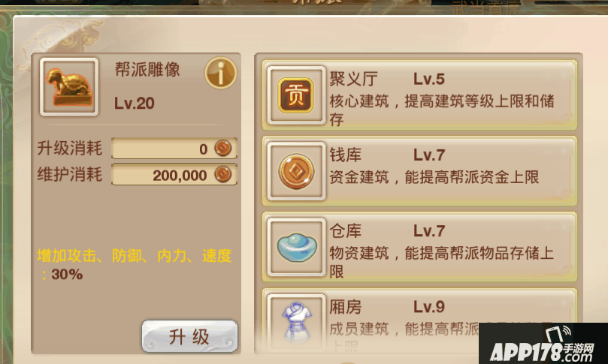
Task: Choose the 仓库 Lv.7 building row
Action: (419, 247)
